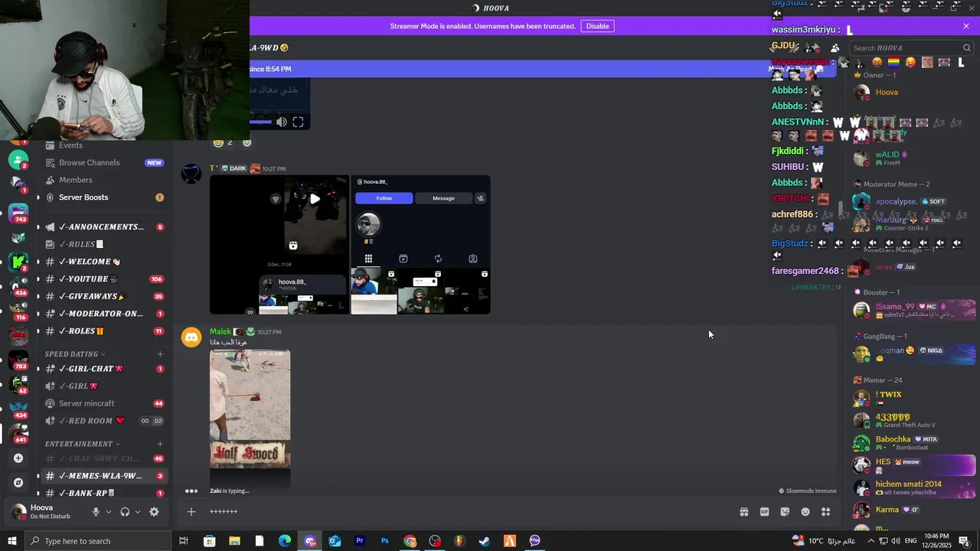Viewport: 980px width, 551px height.
Task: Open the sticker picker
Action: click(x=785, y=512)
